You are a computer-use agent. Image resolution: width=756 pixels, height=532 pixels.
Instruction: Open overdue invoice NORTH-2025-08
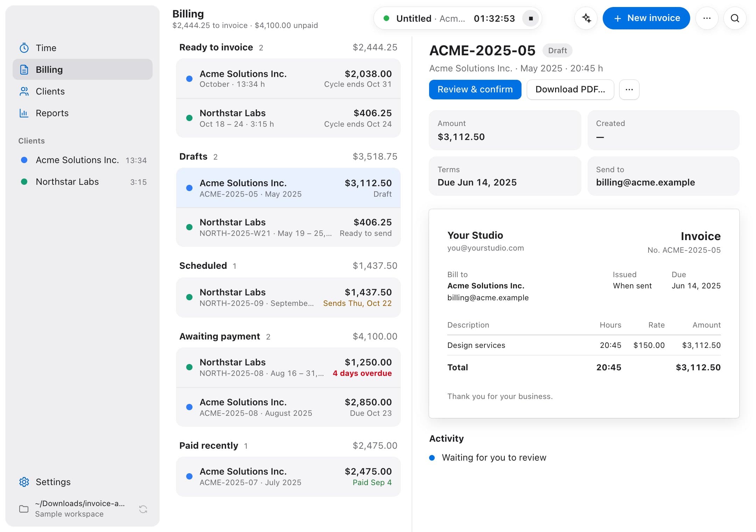coord(288,367)
